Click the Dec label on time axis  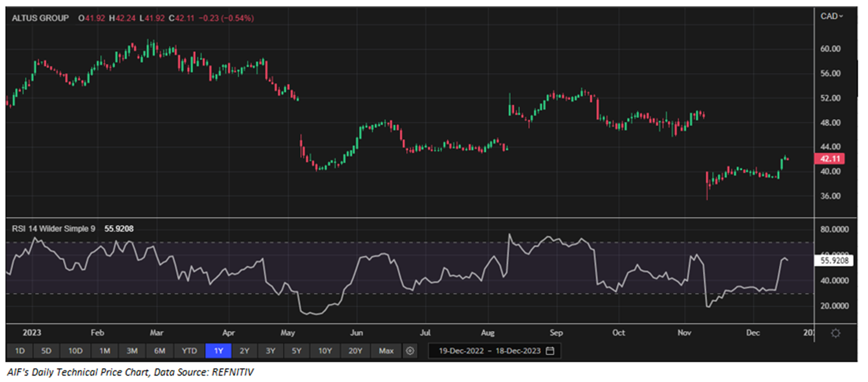click(x=752, y=332)
